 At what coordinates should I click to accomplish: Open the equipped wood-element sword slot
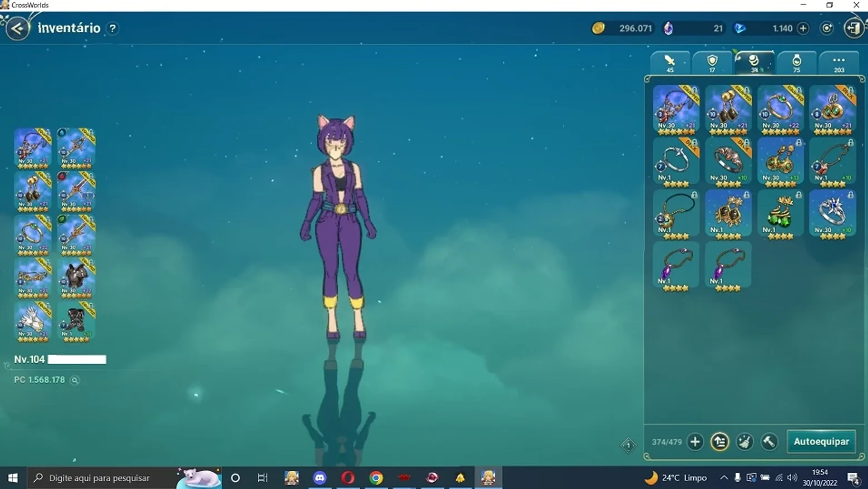[76, 235]
